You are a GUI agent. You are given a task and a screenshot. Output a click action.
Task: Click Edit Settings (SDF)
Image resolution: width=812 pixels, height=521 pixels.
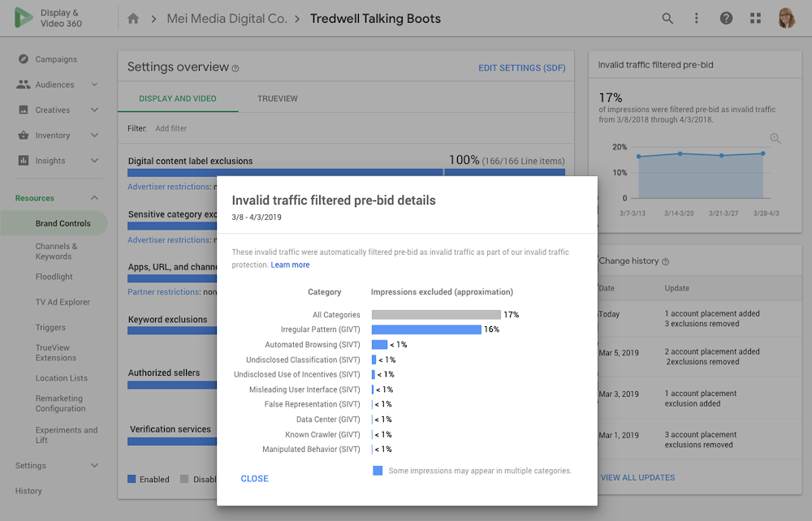pos(522,68)
